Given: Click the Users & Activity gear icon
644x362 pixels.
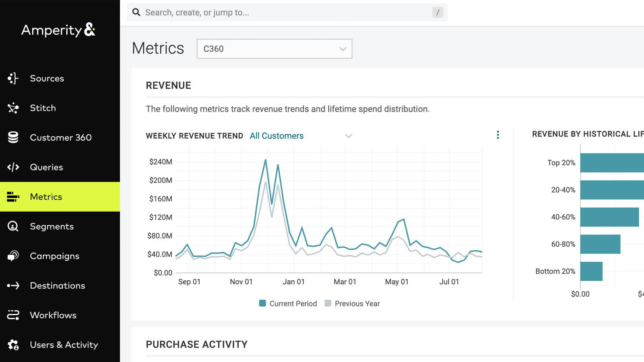Looking at the screenshot, I should point(13,345).
